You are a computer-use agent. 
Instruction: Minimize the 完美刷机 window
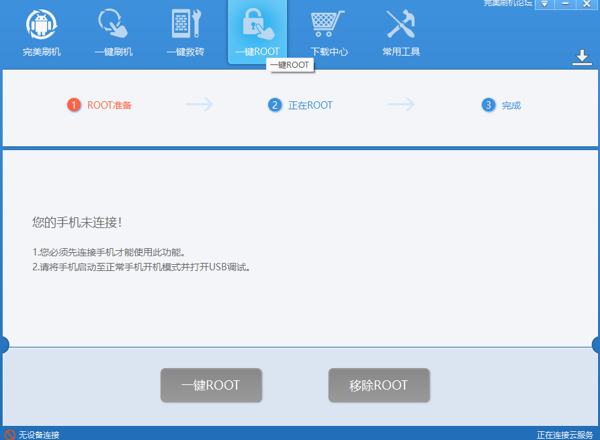tap(567, 4)
